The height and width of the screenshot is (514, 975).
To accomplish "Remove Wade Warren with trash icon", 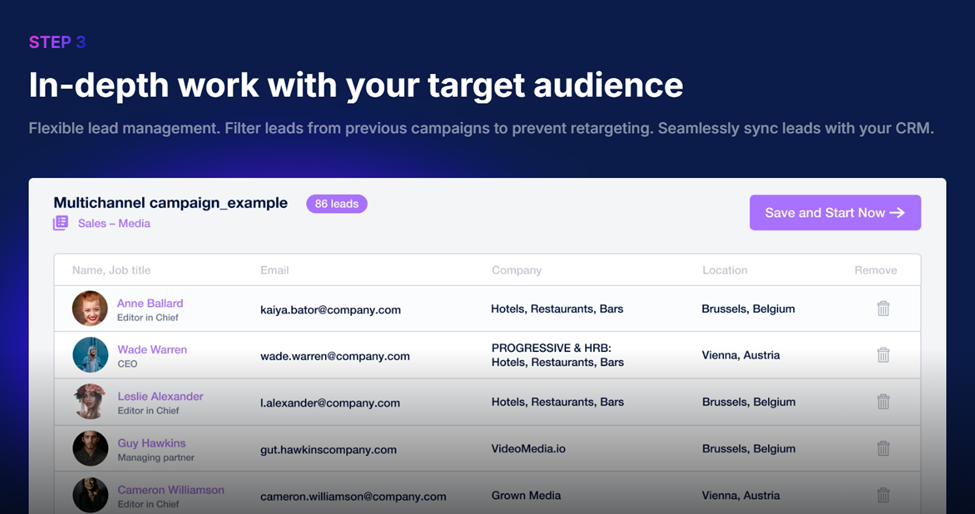I will pos(883,355).
